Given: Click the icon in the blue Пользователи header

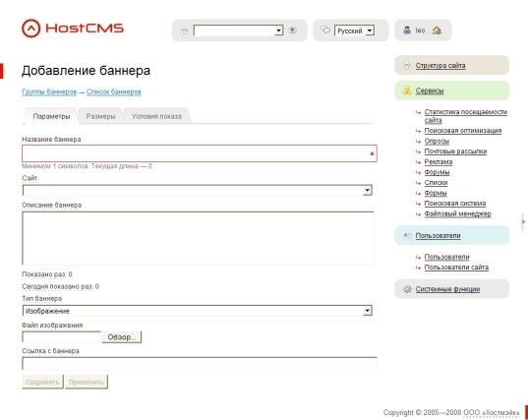Looking at the screenshot, I should [407, 235].
